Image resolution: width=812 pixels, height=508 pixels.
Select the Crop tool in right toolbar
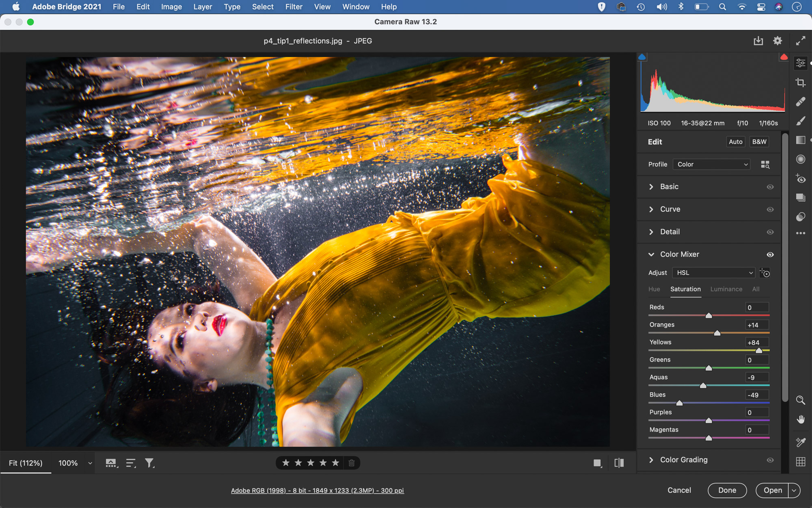[800, 82]
